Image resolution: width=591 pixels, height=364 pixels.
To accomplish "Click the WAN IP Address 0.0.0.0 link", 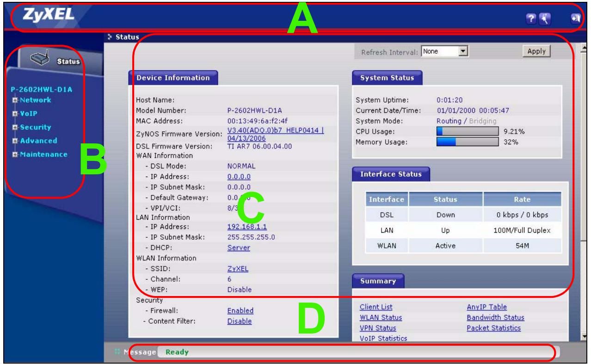I will [x=239, y=176].
